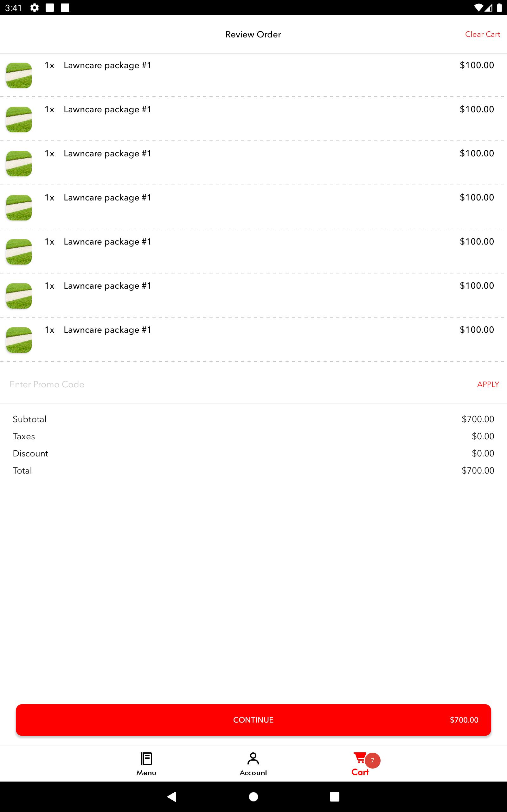Select the second Lawncare package #1 row
The width and height of the screenshot is (507, 812).
point(253,119)
